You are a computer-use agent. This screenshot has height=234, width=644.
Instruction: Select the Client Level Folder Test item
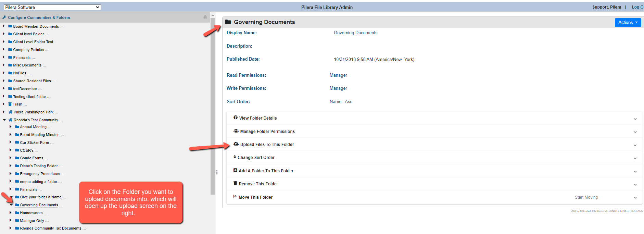pyautogui.click(x=33, y=42)
